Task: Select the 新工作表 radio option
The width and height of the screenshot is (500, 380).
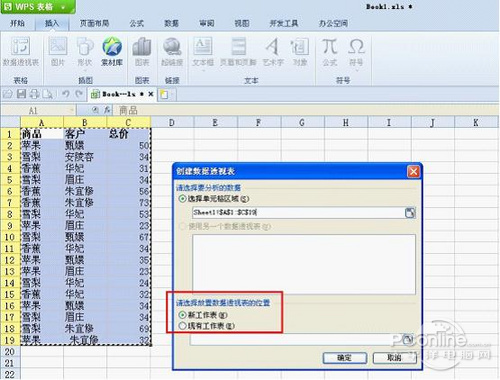Action: 182,315
